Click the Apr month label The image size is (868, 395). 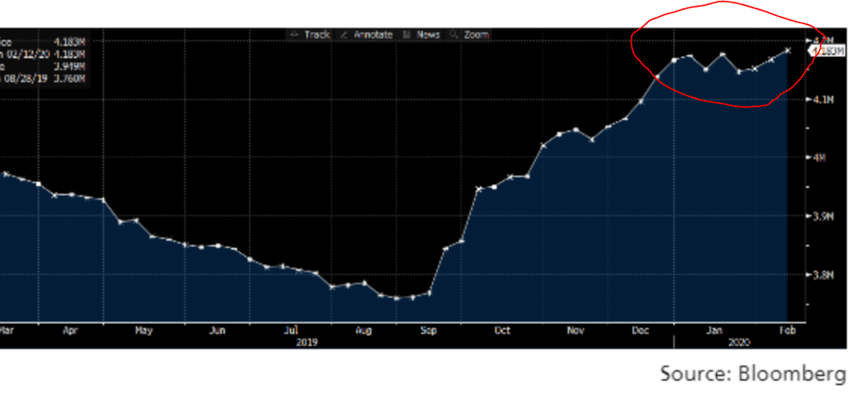pos(70,330)
